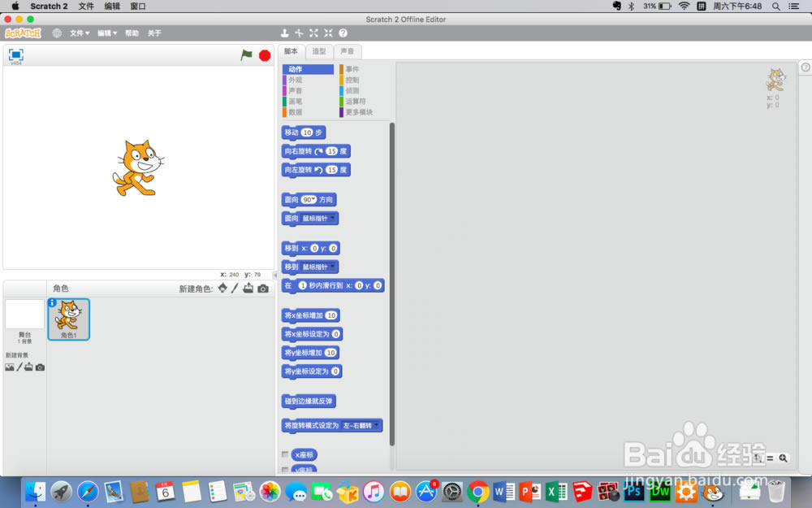Take new backdrop from camera
The image size is (812, 508).
[40, 367]
